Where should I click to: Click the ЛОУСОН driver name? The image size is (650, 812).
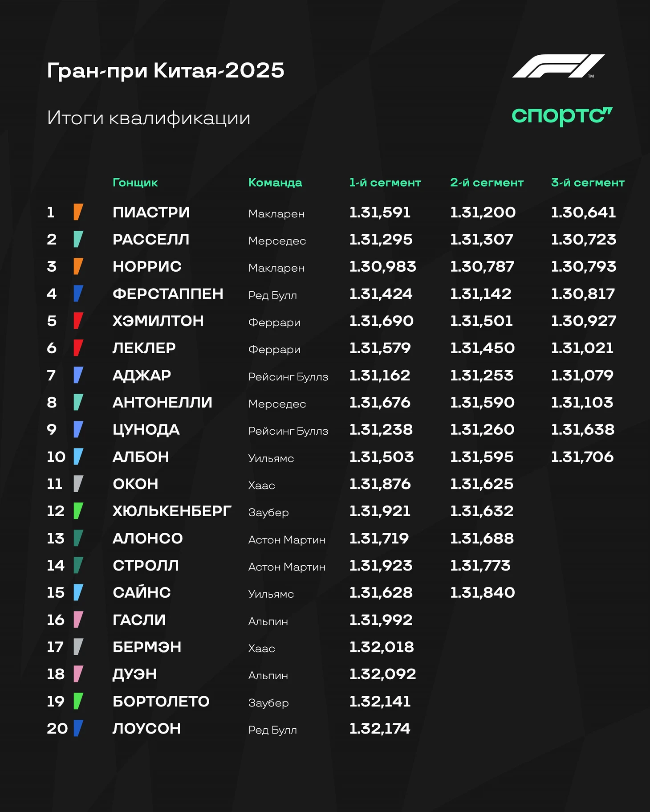coord(147,729)
